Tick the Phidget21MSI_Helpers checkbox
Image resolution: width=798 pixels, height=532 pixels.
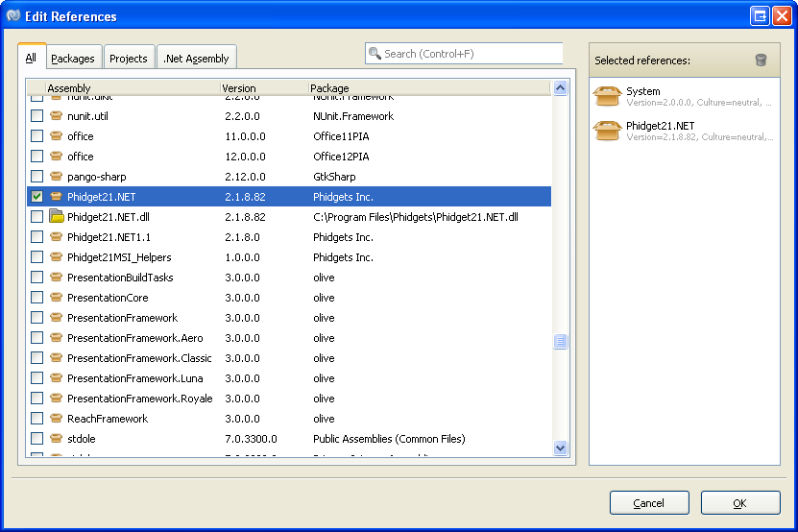tap(36, 257)
